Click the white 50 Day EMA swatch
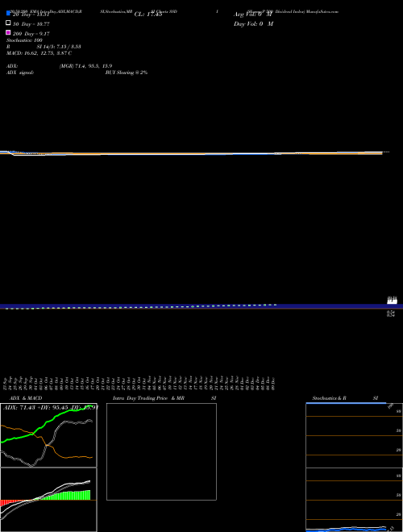The height and width of the screenshot is (532, 403). point(8,23)
